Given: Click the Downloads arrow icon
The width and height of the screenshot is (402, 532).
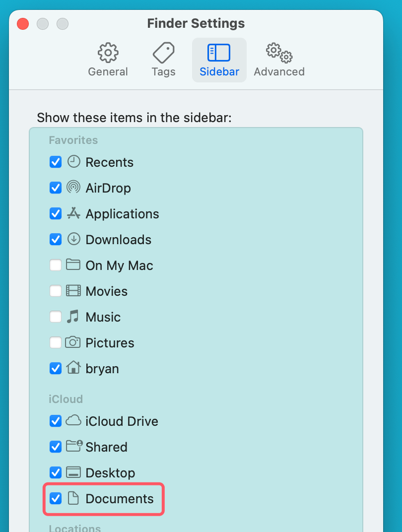Looking at the screenshot, I should point(73,239).
